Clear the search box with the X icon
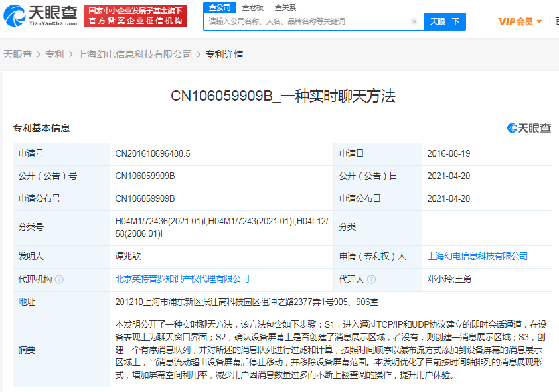The image size is (559, 392). pyautogui.click(x=414, y=22)
